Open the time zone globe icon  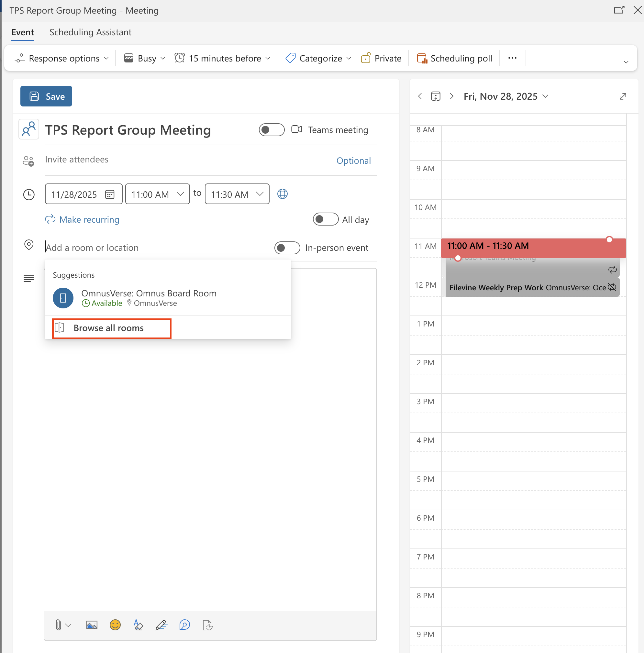(x=282, y=194)
